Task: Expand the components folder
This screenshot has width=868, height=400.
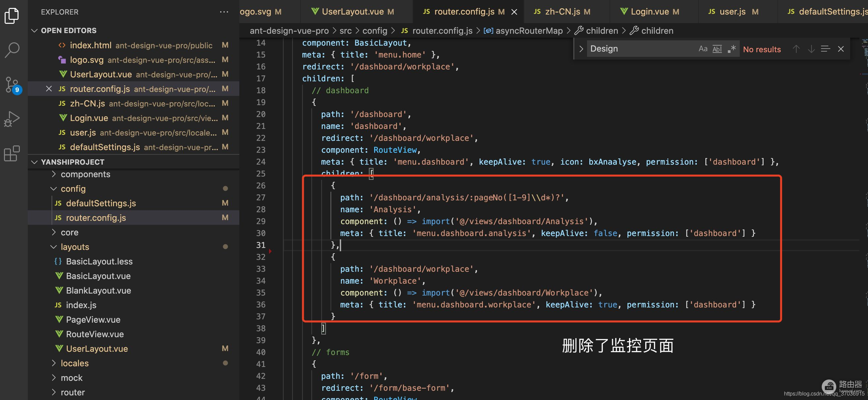Action: coord(134,174)
